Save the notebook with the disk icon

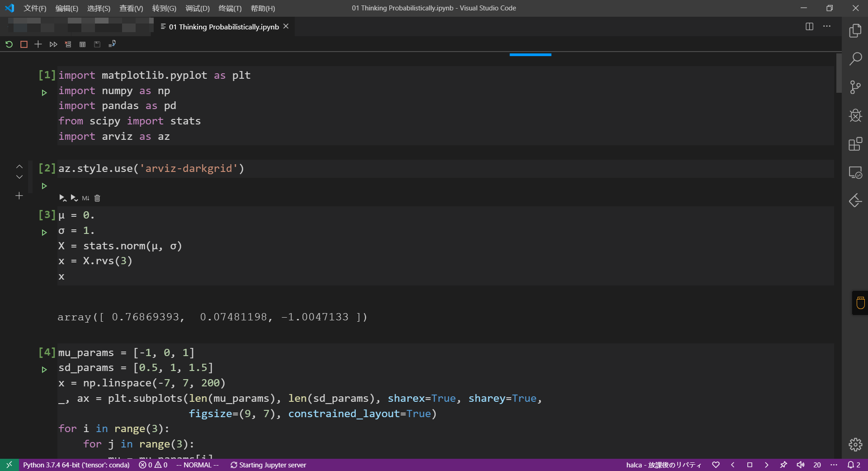tap(97, 44)
